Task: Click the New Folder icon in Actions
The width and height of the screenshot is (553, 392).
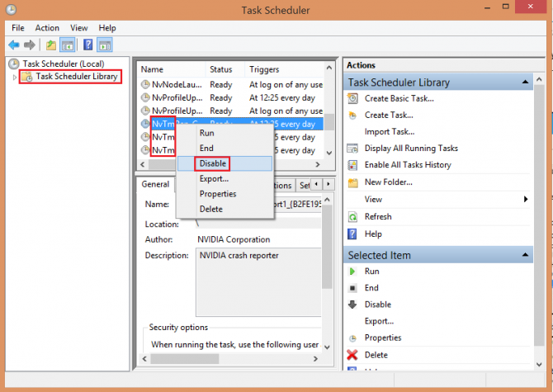Action: (x=352, y=182)
